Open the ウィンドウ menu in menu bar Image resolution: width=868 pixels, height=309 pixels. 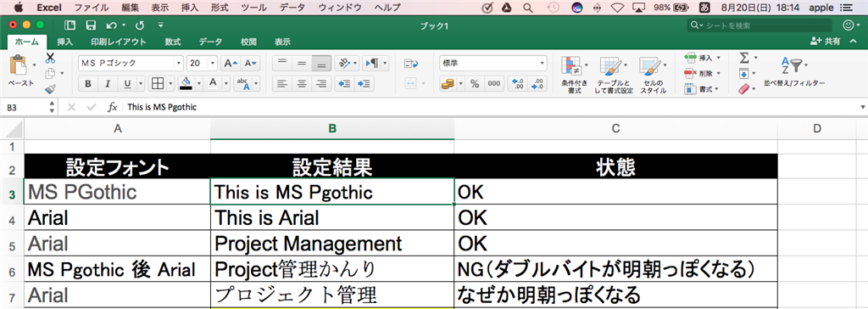(x=340, y=7)
